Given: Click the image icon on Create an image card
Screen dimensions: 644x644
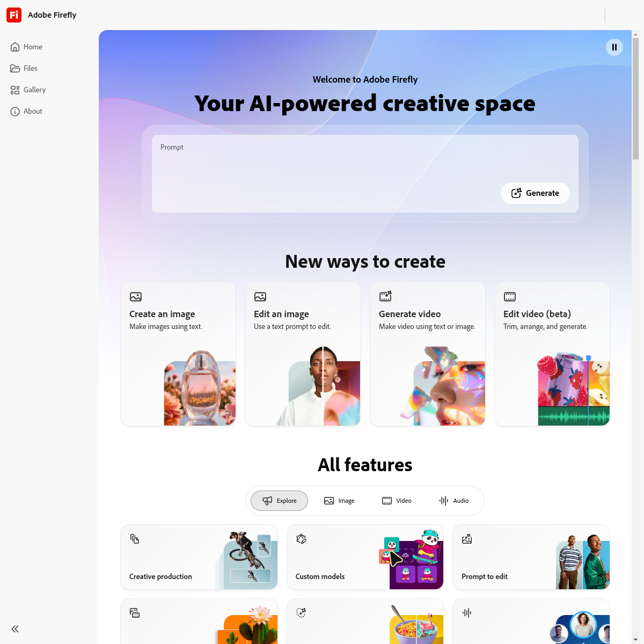Looking at the screenshot, I should click(136, 297).
